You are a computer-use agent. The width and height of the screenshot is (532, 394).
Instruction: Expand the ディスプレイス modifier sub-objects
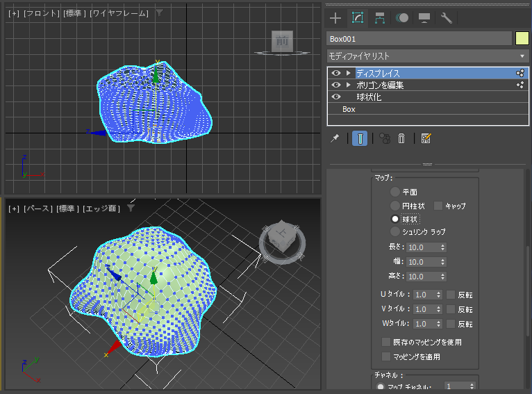[349, 73]
